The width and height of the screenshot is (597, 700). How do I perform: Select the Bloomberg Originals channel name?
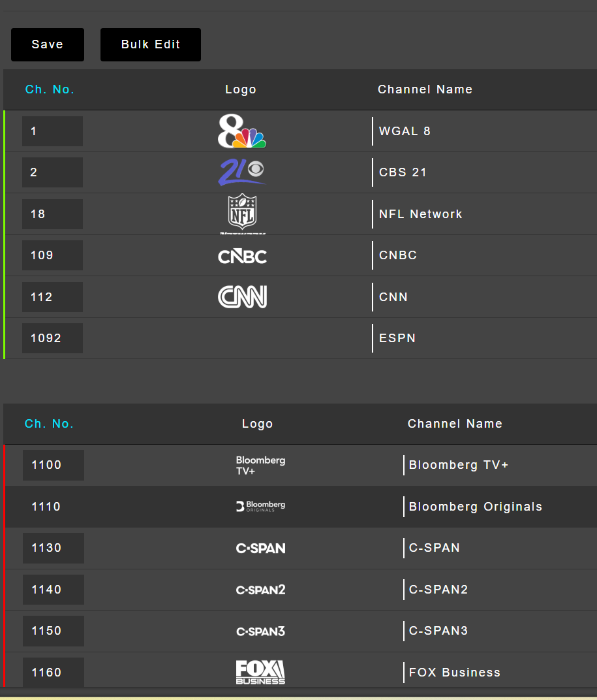[x=476, y=507]
